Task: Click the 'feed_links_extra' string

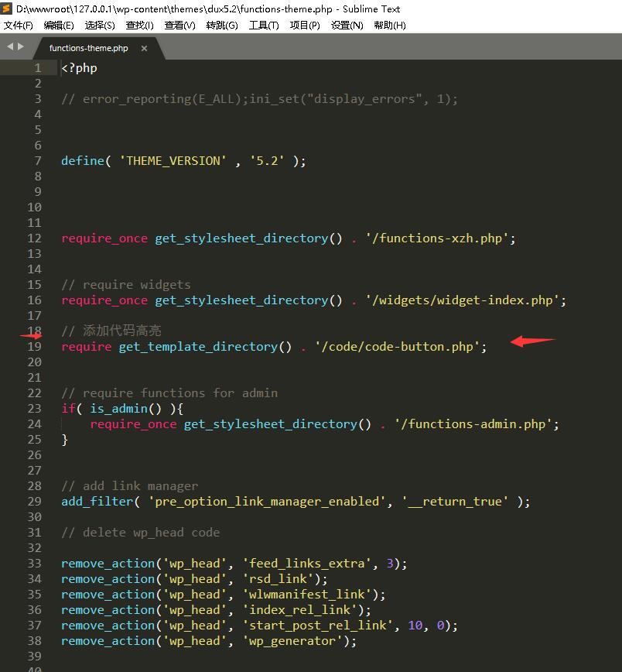Action: click(306, 563)
